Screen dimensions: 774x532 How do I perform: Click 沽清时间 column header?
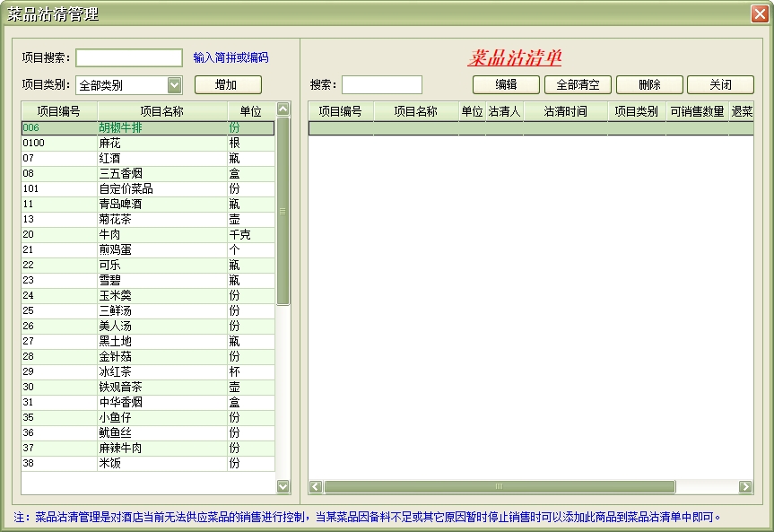point(565,112)
